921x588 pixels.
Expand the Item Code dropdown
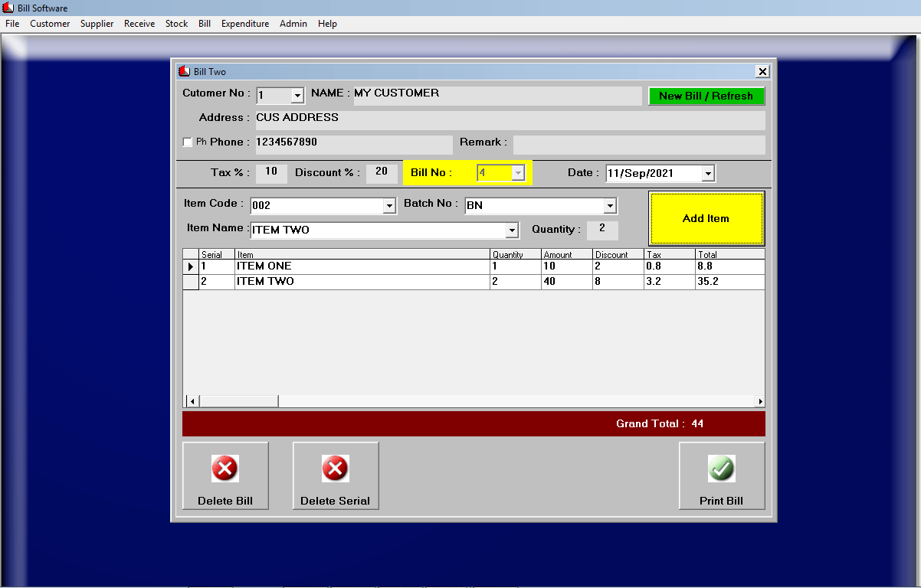point(388,206)
